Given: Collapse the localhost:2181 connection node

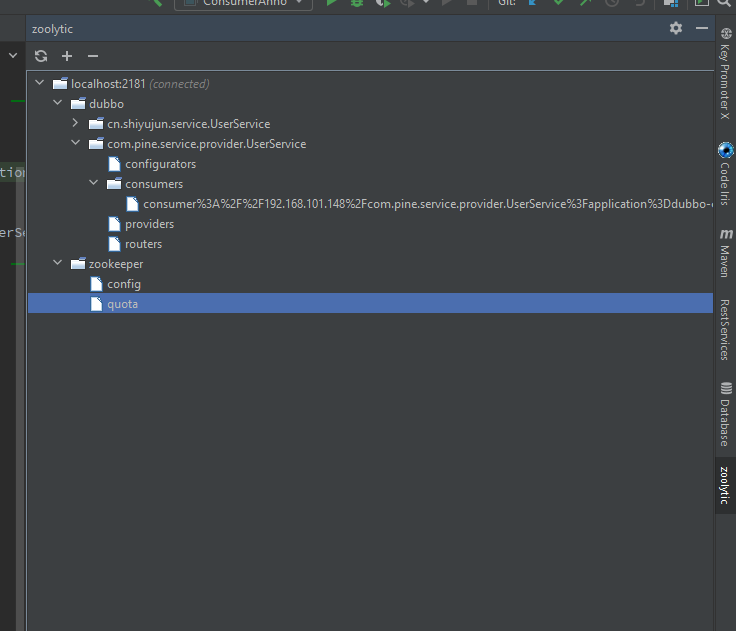Looking at the screenshot, I should click(39, 83).
